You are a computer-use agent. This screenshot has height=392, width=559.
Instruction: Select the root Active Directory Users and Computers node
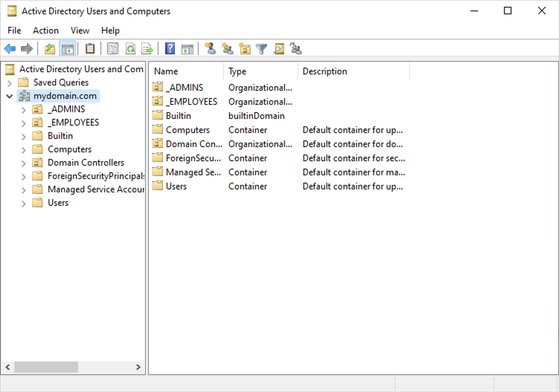point(81,69)
